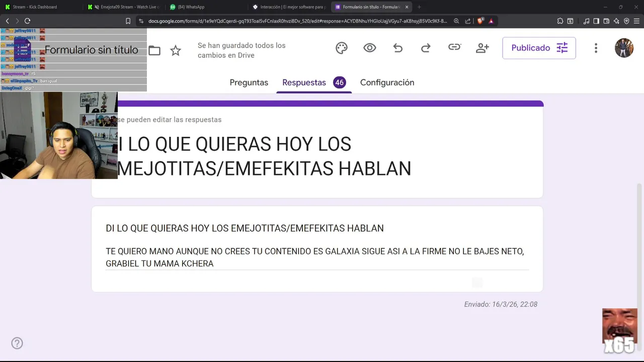Star this form
Viewport: 644px width, 362px height.
pos(176,50)
